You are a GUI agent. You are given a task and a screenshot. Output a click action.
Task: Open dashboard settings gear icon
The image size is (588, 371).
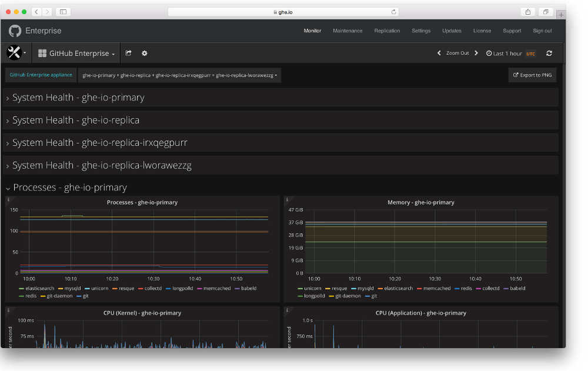point(145,54)
